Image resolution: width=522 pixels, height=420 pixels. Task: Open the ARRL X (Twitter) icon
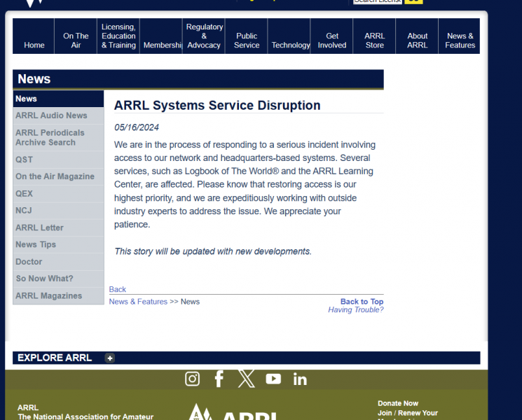tap(247, 379)
